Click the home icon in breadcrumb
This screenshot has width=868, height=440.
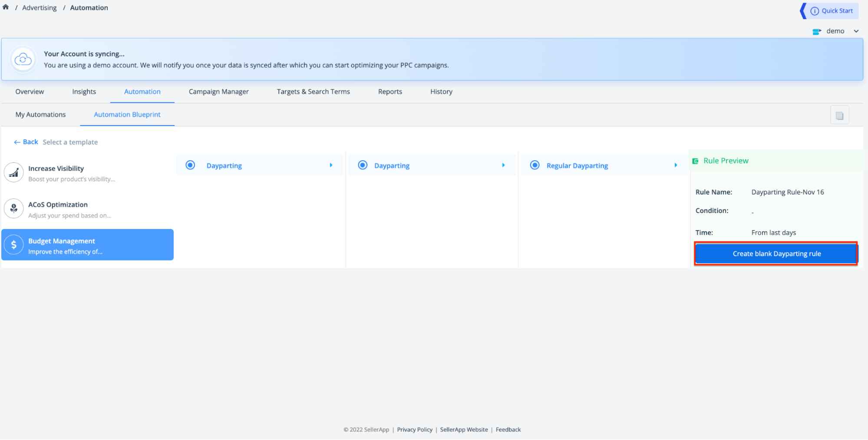(6, 7)
